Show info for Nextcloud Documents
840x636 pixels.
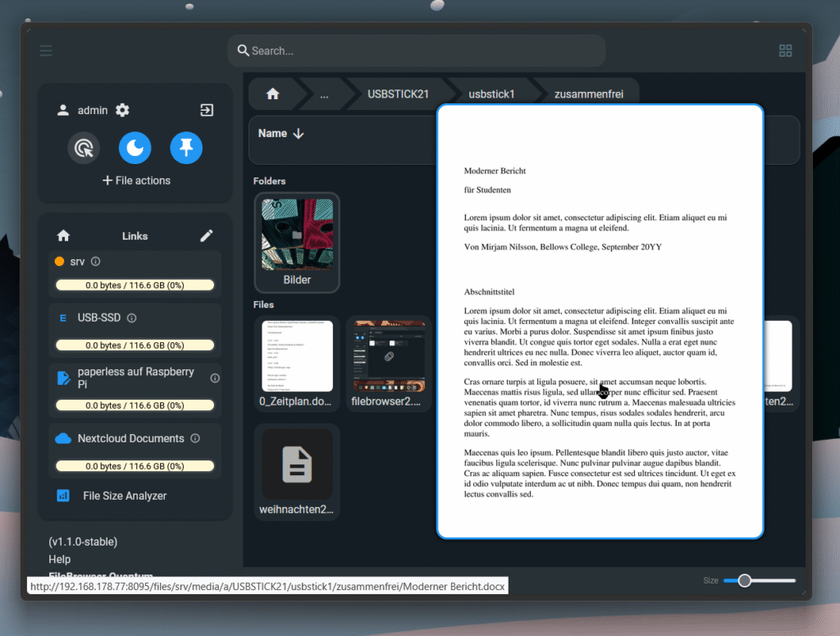pos(195,438)
